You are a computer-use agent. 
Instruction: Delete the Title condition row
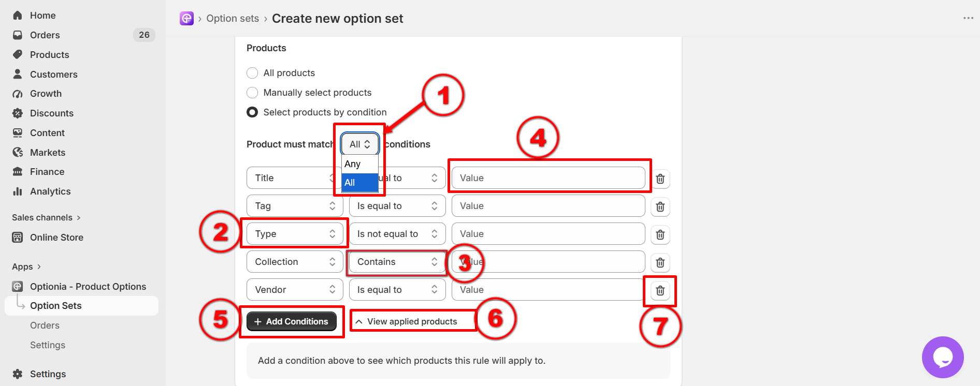[x=660, y=179]
